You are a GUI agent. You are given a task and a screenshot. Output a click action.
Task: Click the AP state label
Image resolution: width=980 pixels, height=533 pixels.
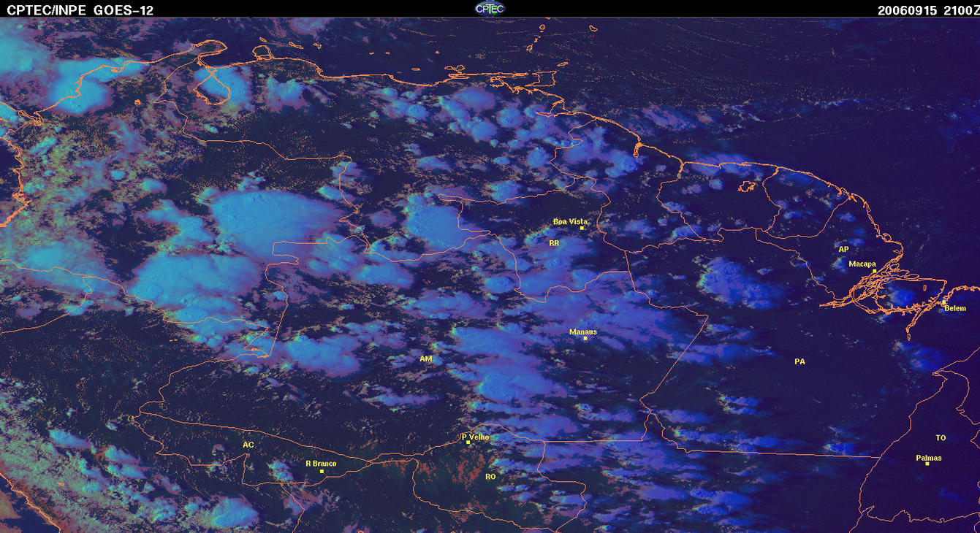click(843, 249)
